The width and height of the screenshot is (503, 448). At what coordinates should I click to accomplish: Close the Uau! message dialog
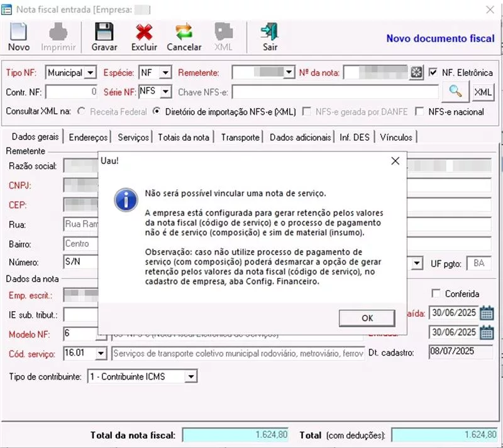click(395, 161)
